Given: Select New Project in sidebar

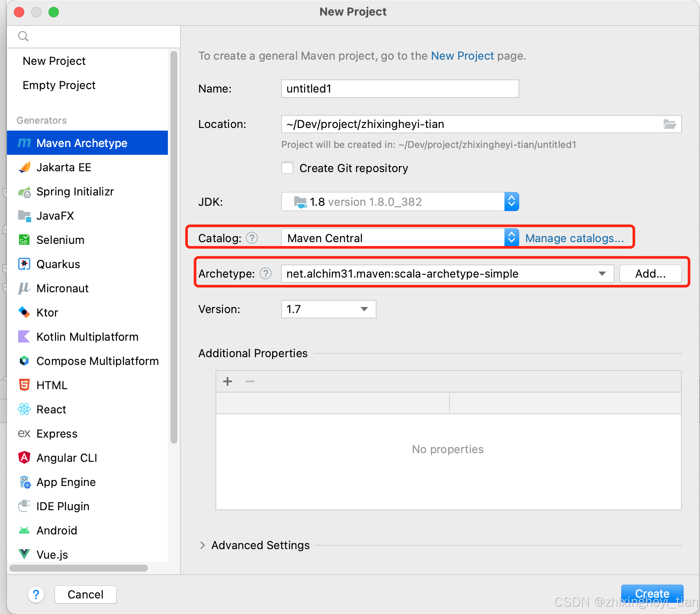Looking at the screenshot, I should click(x=87, y=61).
